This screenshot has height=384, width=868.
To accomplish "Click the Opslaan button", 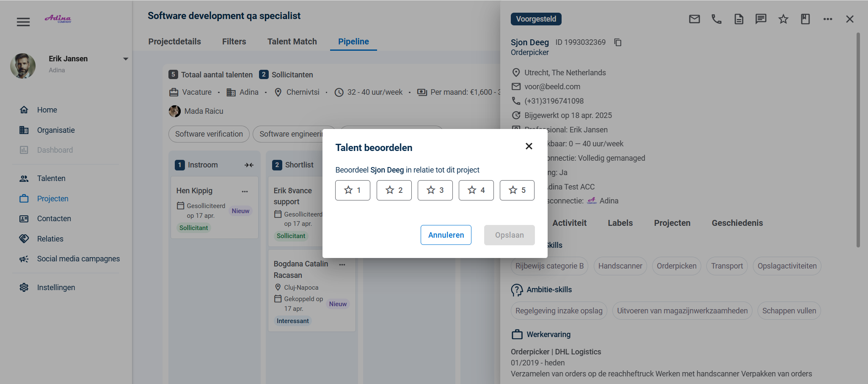I will 509,235.
